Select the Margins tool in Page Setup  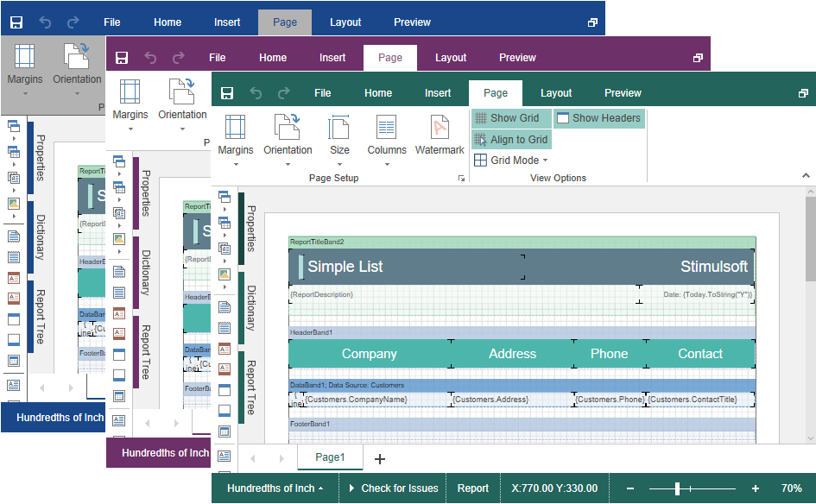point(235,128)
